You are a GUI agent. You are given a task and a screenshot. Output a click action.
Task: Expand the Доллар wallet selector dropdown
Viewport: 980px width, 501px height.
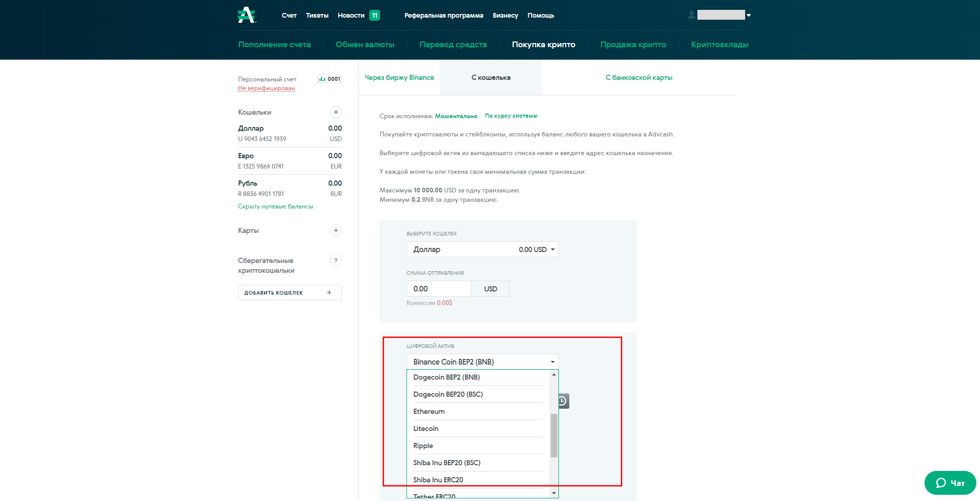point(482,249)
